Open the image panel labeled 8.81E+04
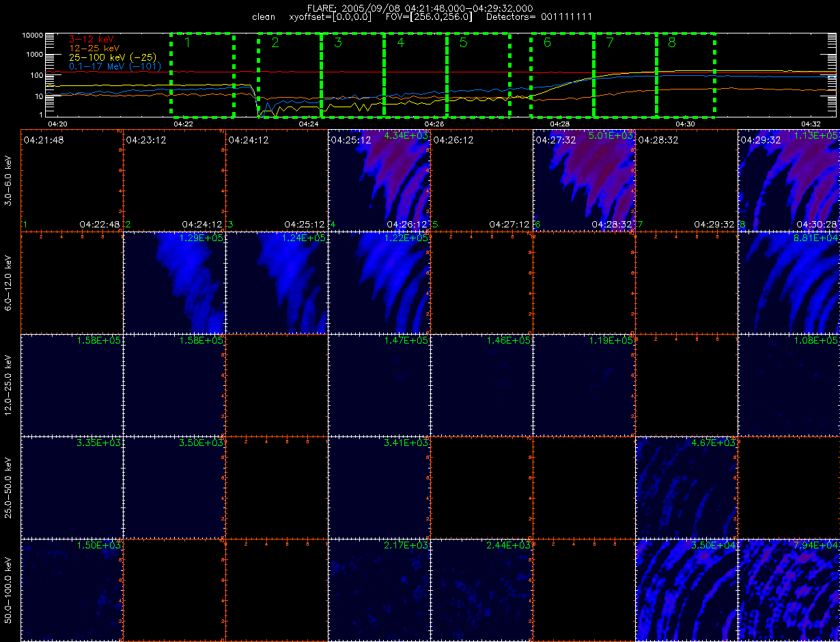Screen dimensions: 840x642 pos(789,282)
